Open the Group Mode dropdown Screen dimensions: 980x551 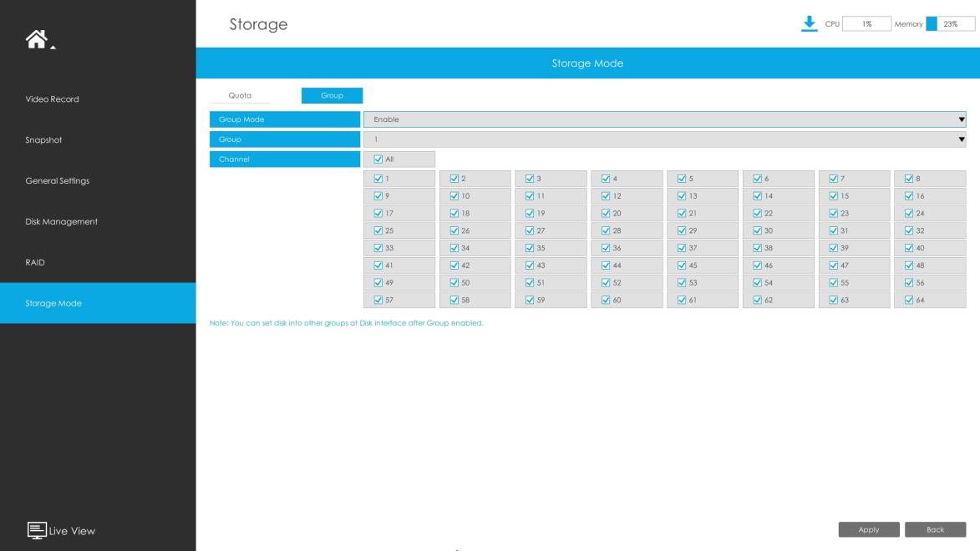coord(664,119)
